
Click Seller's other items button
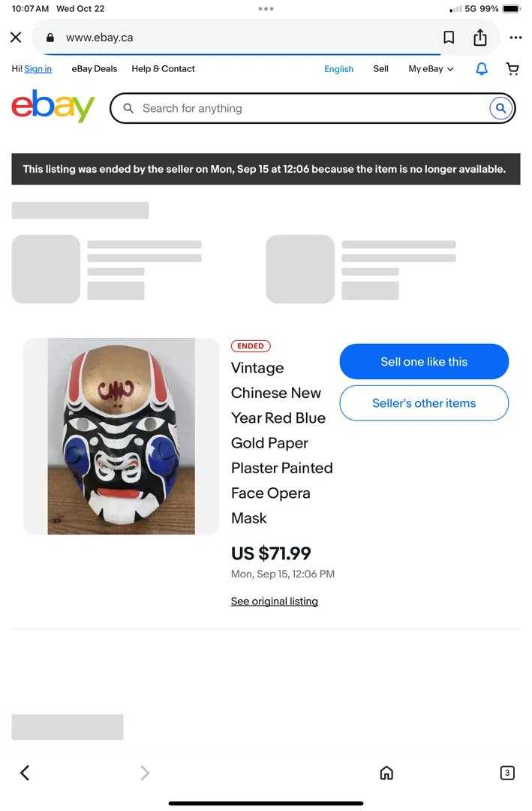[424, 403]
